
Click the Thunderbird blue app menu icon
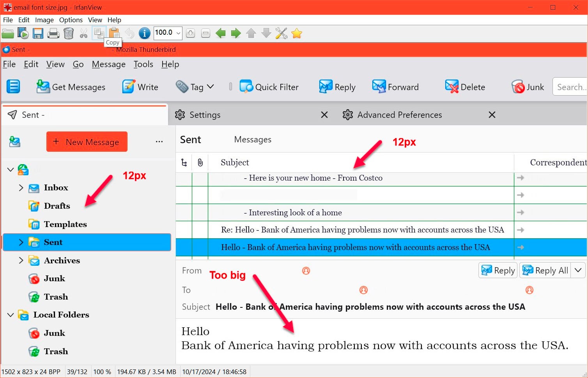tap(13, 87)
